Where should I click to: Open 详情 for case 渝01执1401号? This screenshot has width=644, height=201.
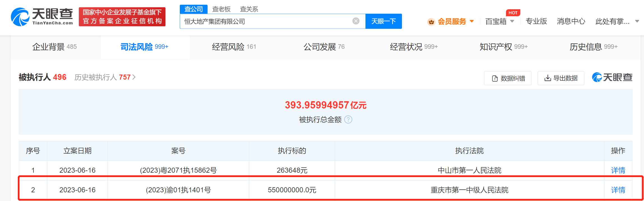click(x=618, y=190)
